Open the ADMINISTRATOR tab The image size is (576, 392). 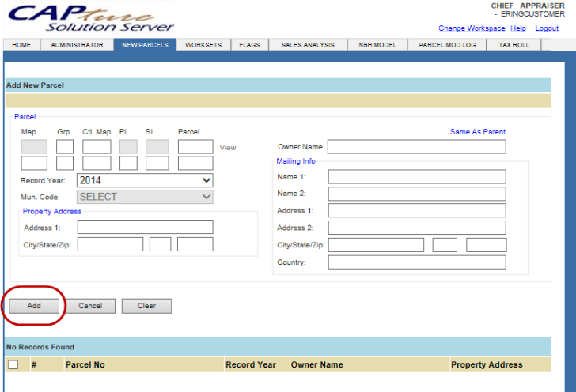tap(77, 45)
